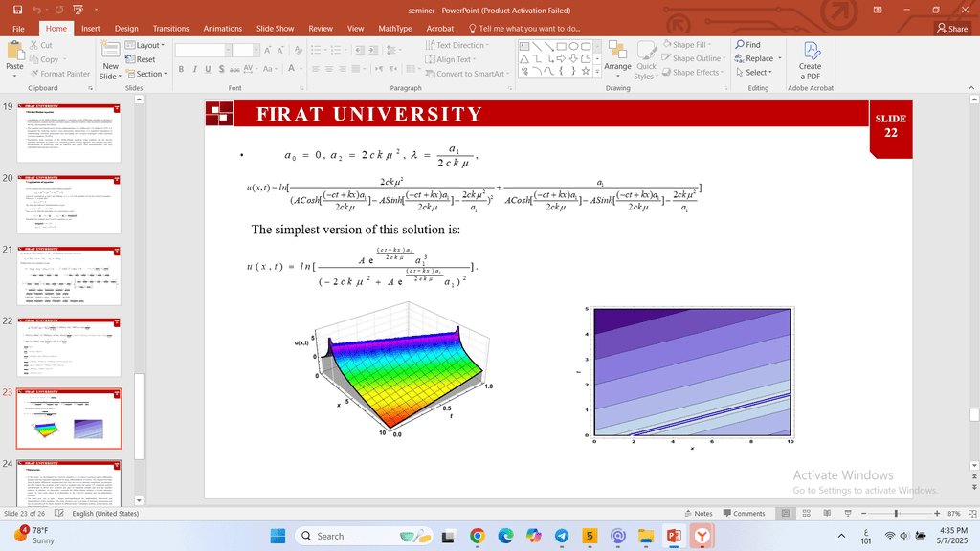Image resolution: width=980 pixels, height=551 pixels.
Task: Toggle bullet list formatting
Action: click(x=316, y=50)
